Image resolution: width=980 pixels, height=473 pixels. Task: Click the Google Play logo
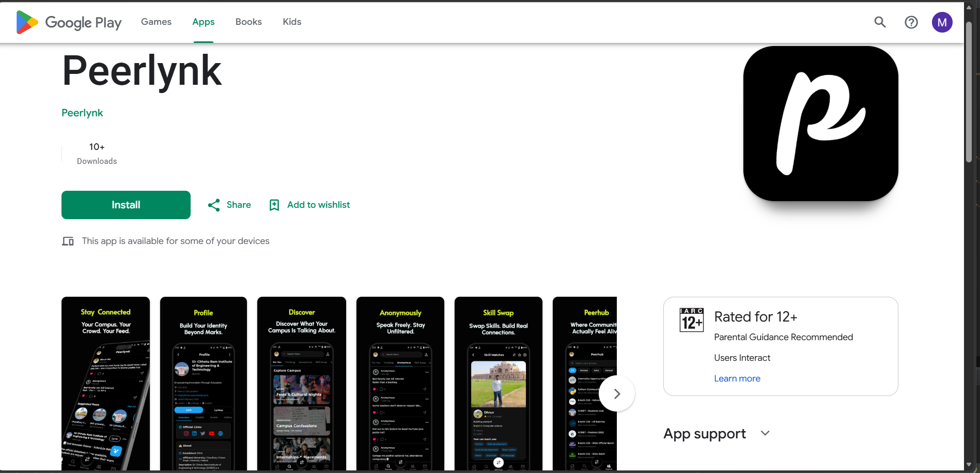[69, 22]
